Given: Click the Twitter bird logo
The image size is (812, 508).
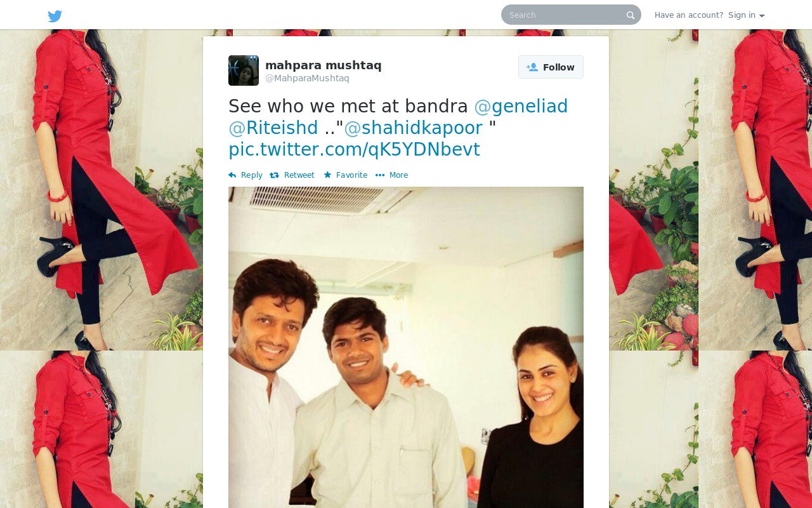Looking at the screenshot, I should coord(55,16).
